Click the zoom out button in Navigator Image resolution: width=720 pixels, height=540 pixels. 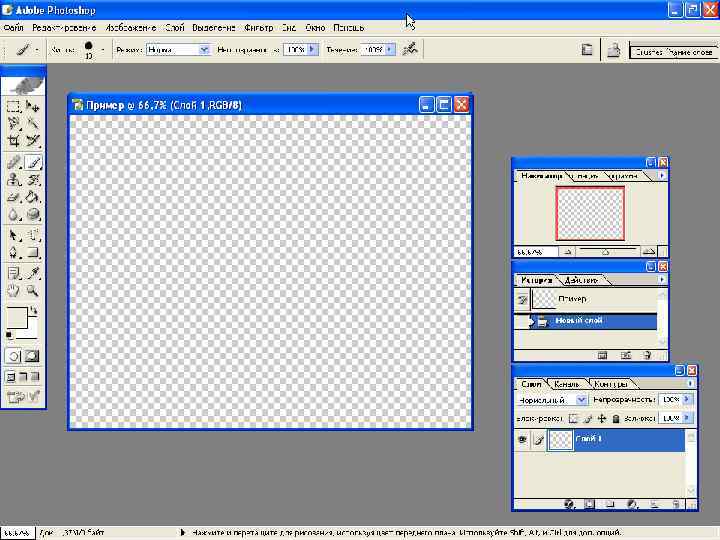pos(568,252)
